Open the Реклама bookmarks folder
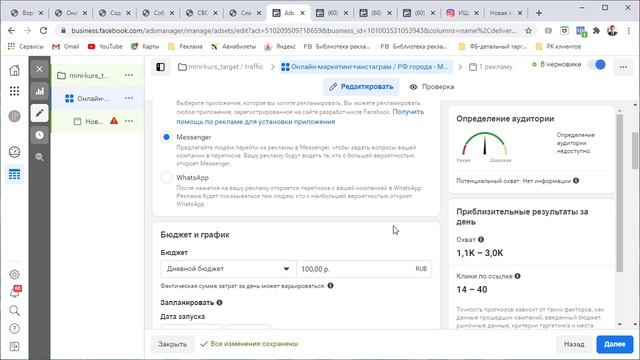 point(185,47)
